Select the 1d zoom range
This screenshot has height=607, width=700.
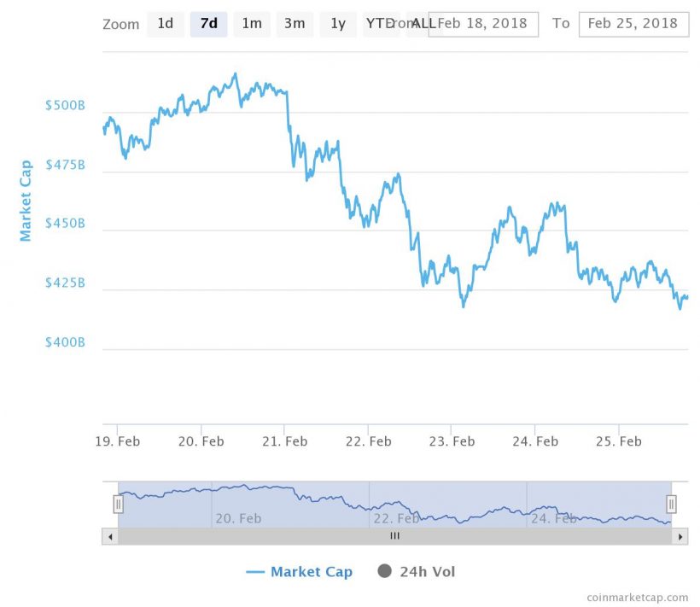(x=165, y=24)
